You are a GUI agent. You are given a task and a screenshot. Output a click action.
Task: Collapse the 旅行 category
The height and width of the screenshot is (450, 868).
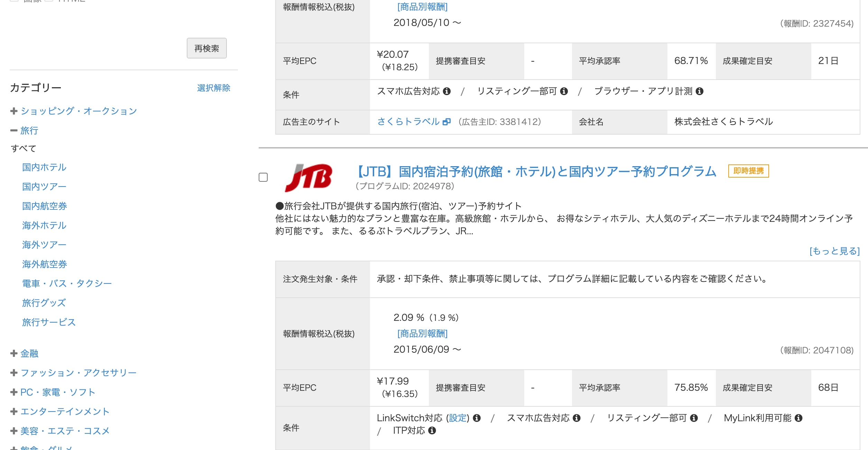tap(14, 130)
